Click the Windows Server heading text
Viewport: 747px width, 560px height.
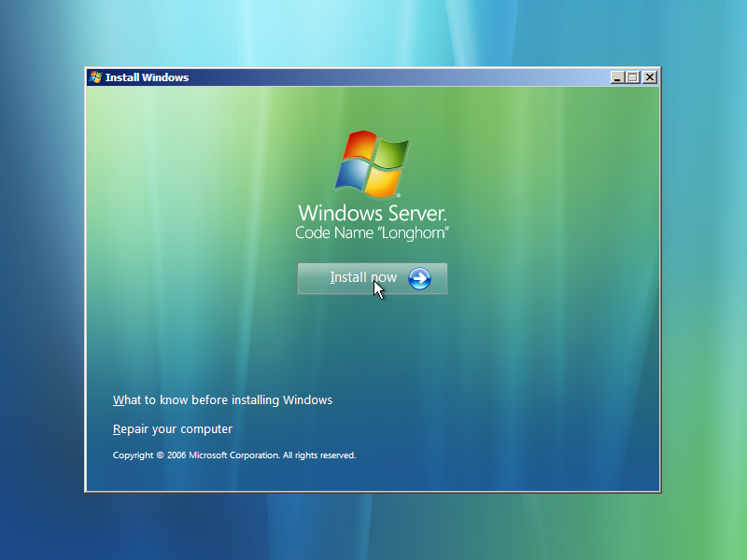tap(372, 213)
